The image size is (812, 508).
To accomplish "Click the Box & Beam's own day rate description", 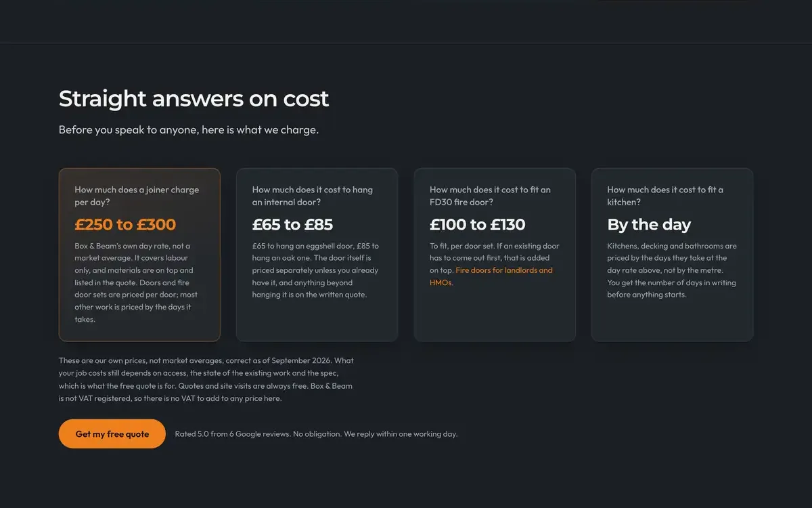I will coord(137,282).
